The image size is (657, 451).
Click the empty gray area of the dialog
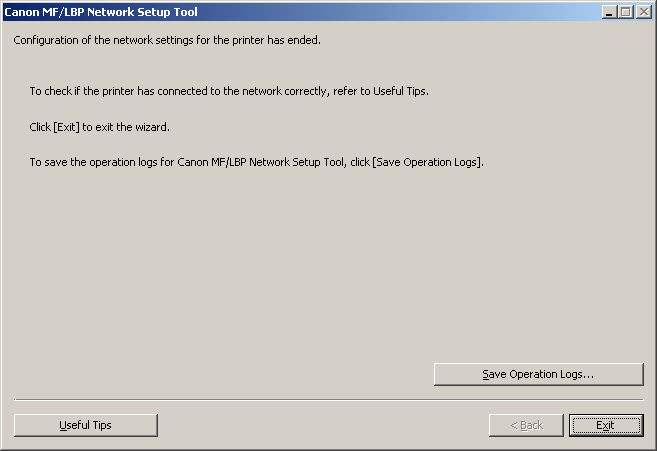click(300, 270)
